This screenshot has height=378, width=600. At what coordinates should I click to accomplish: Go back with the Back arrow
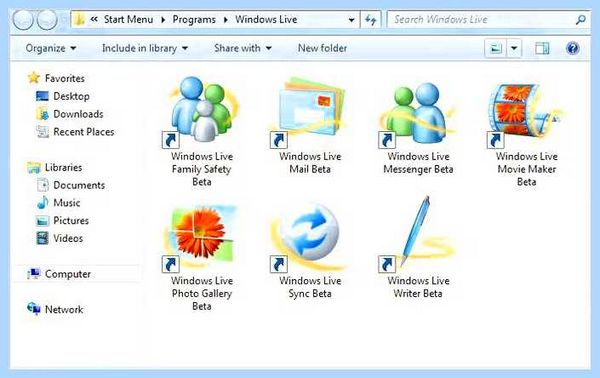click(x=23, y=20)
